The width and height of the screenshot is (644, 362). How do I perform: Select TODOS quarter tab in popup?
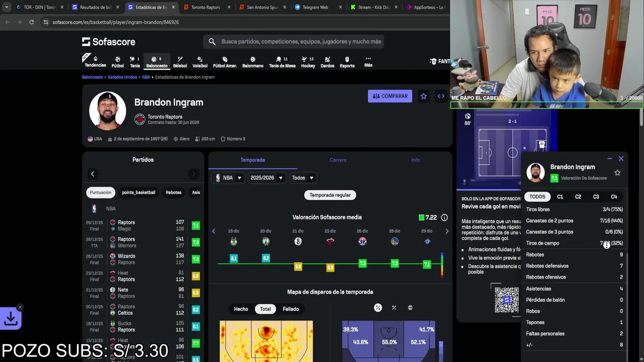pos(537,197)
